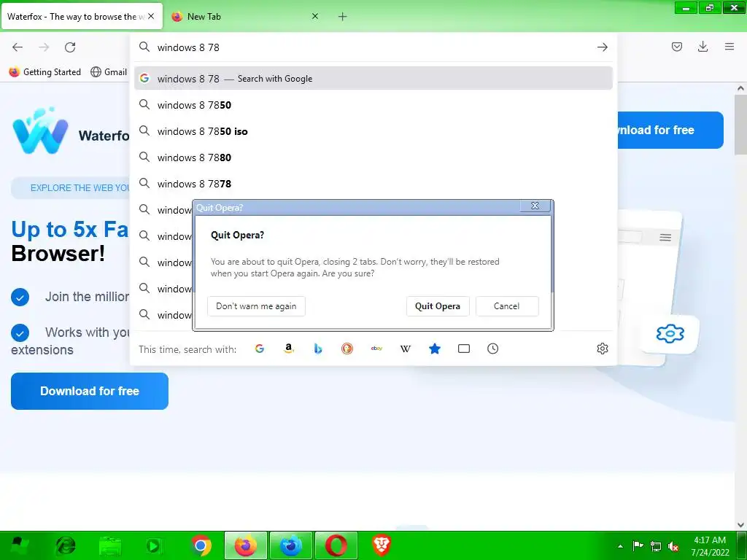Click the page vertical scrollbar thumb
Screen dimensions: 747x560
741,125
